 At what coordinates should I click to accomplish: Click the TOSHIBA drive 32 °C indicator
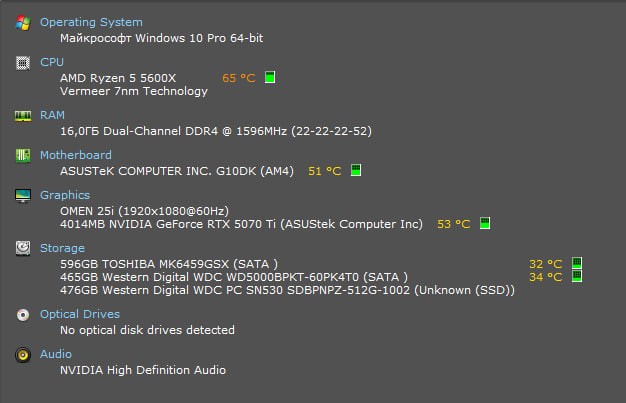[x=576, y=264]
